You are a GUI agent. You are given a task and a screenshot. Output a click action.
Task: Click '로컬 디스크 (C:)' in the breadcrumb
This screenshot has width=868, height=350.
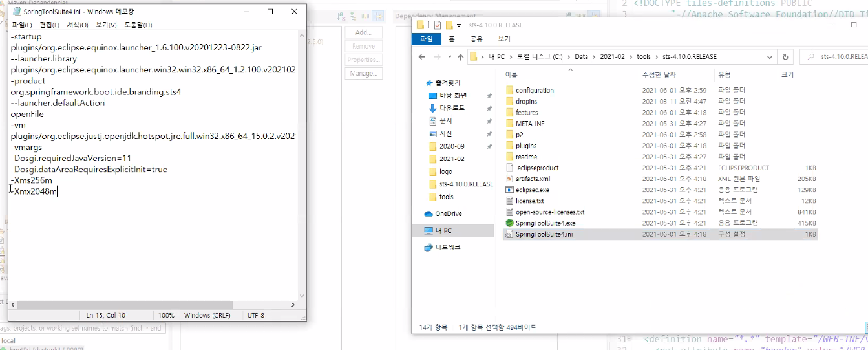click(x=539, y=57)
